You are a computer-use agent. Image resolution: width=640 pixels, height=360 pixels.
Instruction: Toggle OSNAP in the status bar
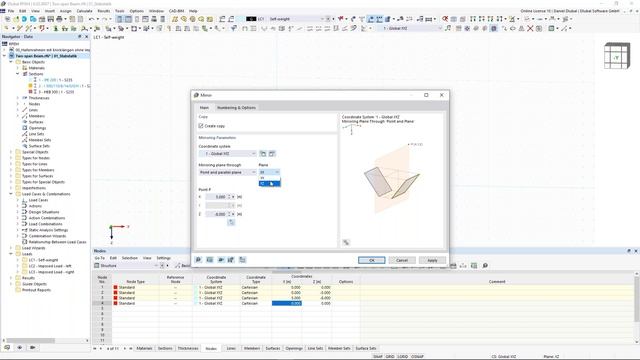pyautogui.click(x=417, y=357)
